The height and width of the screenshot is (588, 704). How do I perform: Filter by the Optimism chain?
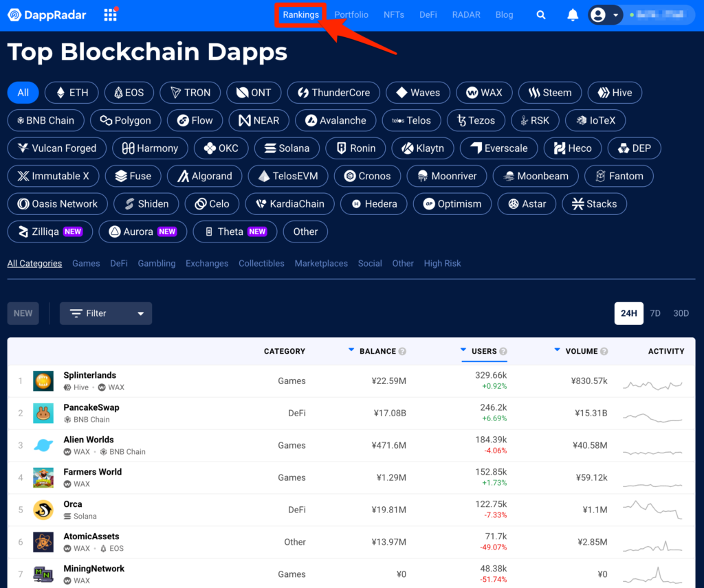click(x=452, y=204)
